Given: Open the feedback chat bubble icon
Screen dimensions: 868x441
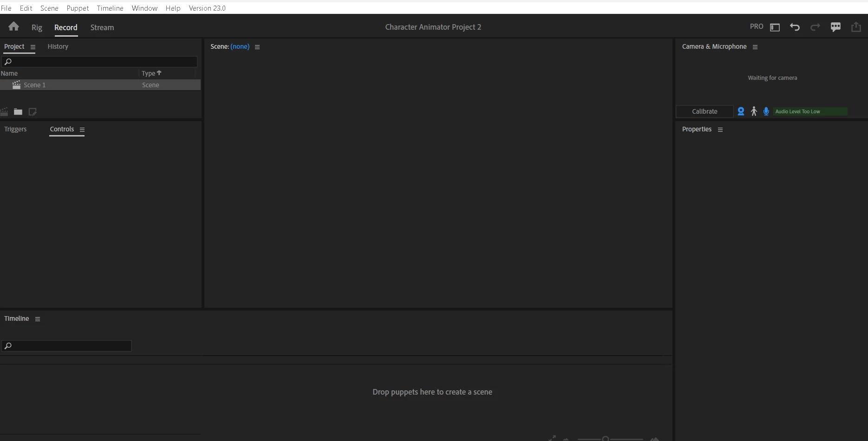Looking at the screenshot, I should pos(835,27).
